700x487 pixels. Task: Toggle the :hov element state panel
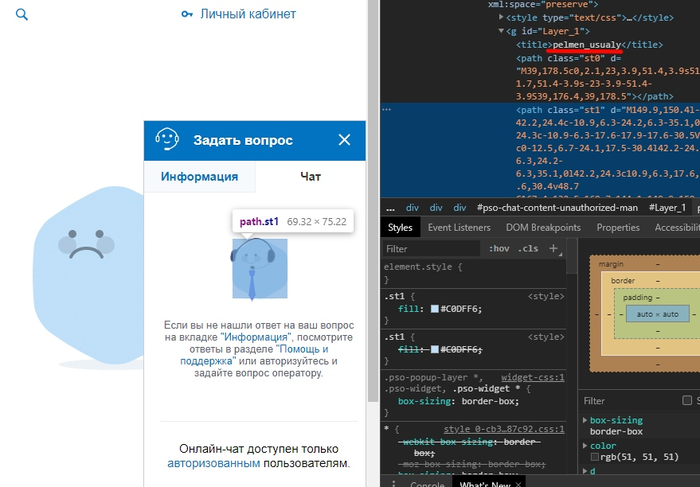coord(498,249)
